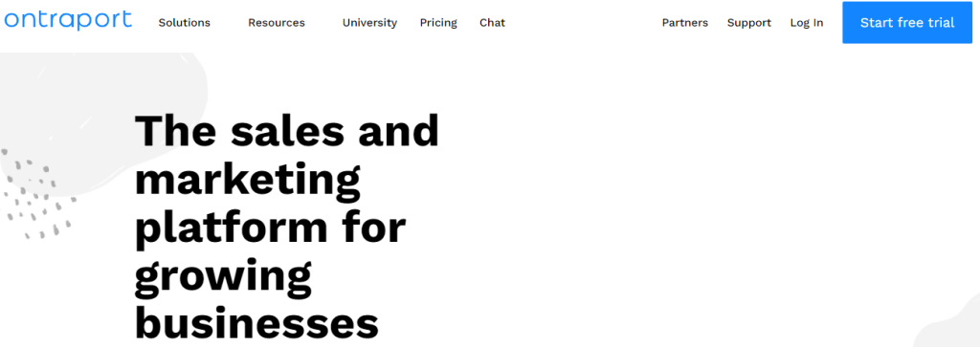Visit the Partners link
The image size is (980, 347).
coord(685,23)
